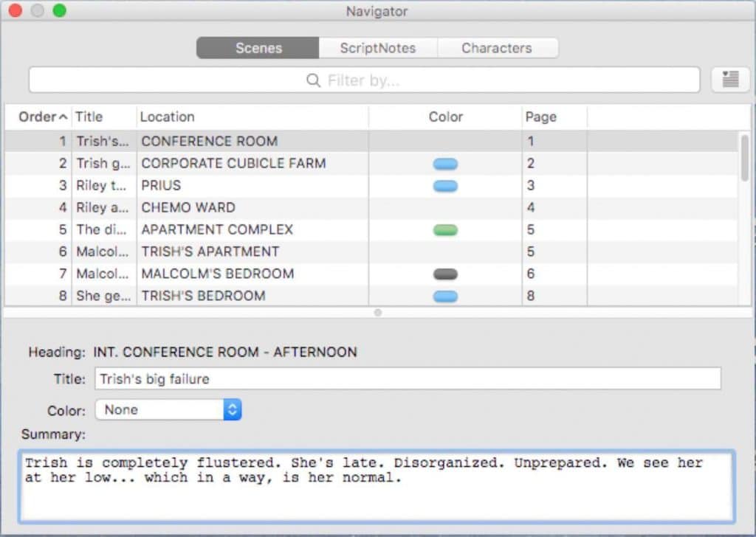The height and width of the screenshot is (537, 756).
Task: Switch to the Scenes tab
Action: pyautogui.click(x=258, y=48)
